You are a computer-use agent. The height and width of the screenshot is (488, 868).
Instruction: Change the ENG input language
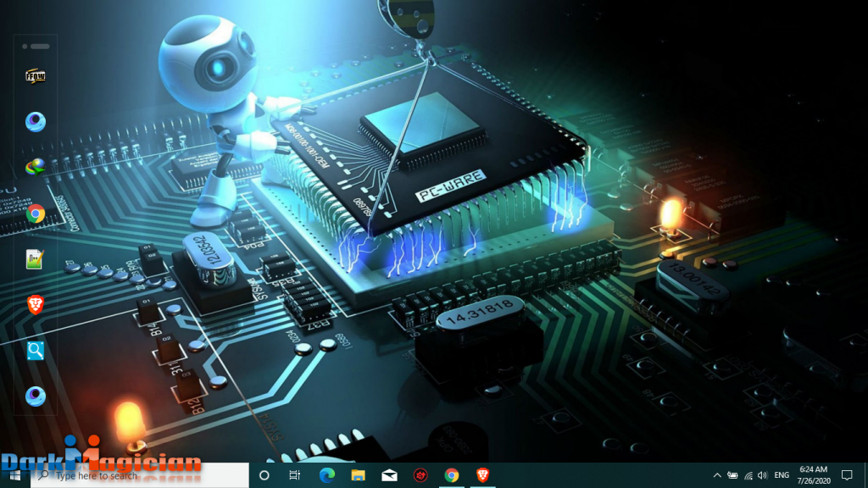(x=782, y=475)
